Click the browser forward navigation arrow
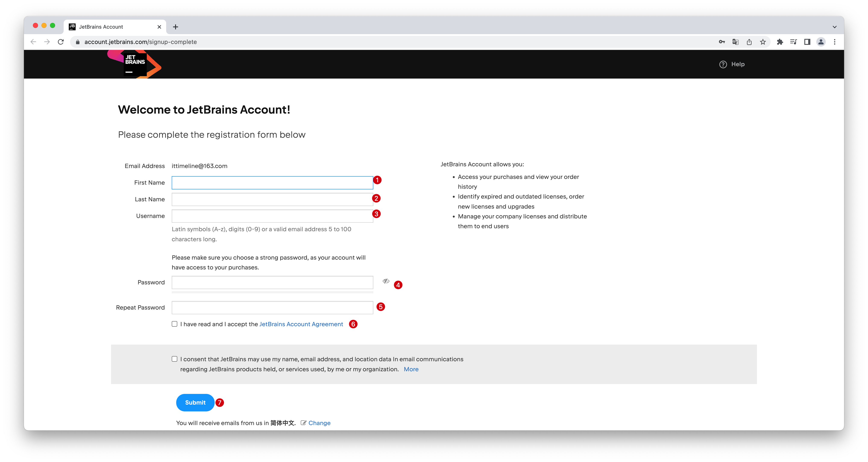This screenshot has height=462, width=868. [x=47, y=42]
